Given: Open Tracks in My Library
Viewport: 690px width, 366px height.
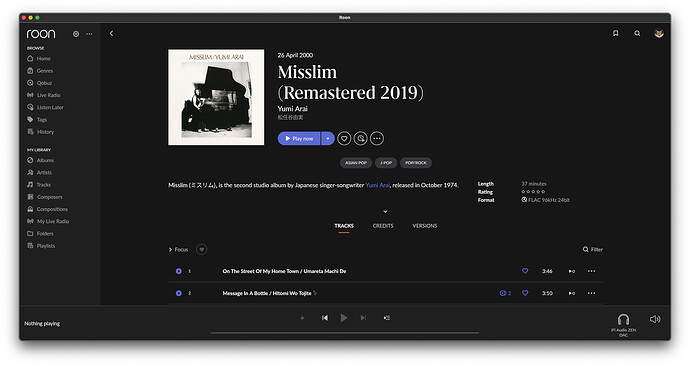Looking at the screenshot, I should pos(39,185).
